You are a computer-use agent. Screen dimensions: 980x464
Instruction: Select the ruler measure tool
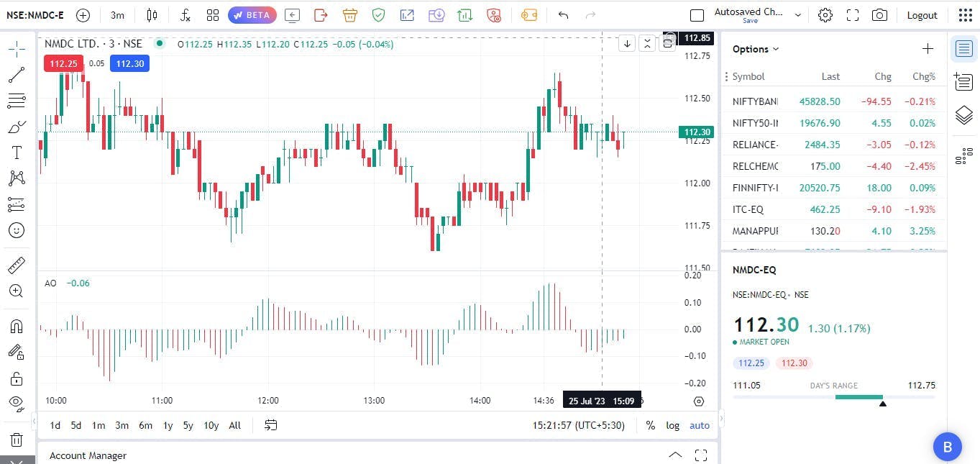point(17,265)
